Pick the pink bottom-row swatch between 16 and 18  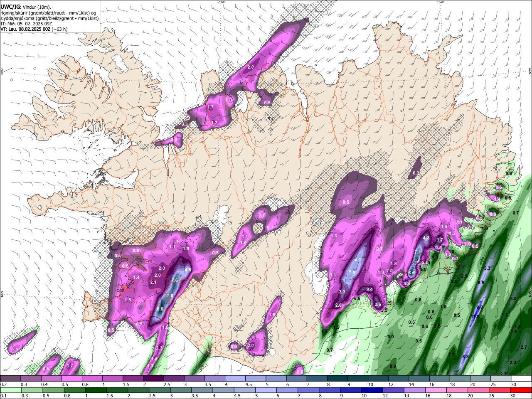pos(436,390)
